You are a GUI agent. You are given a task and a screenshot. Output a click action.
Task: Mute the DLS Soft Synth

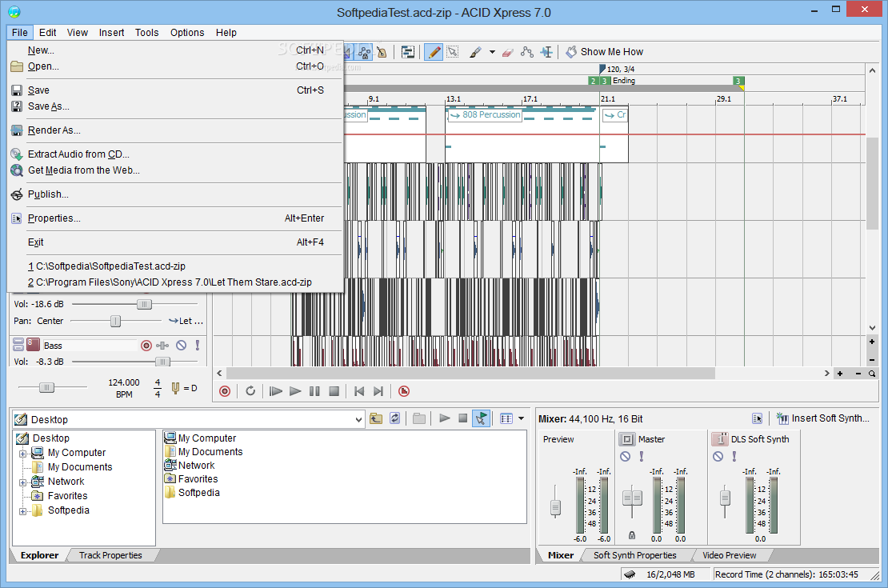pyautogui.click(x=718, y=457)
